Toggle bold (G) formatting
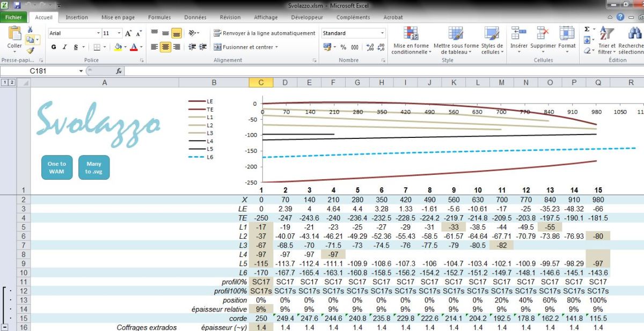Image resolution: width=644 pixels, height=331 pixels. [x=54, y=47]
